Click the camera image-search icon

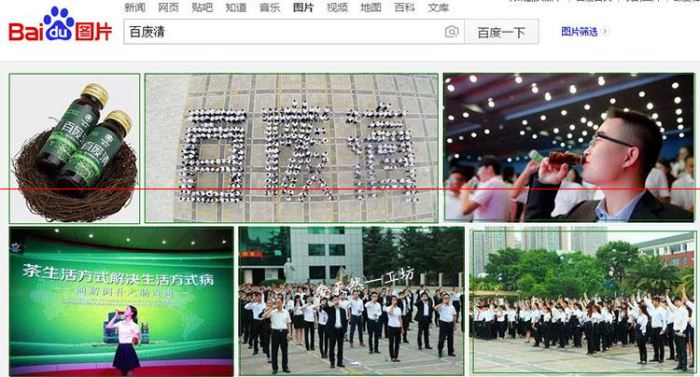pos(451,32)
